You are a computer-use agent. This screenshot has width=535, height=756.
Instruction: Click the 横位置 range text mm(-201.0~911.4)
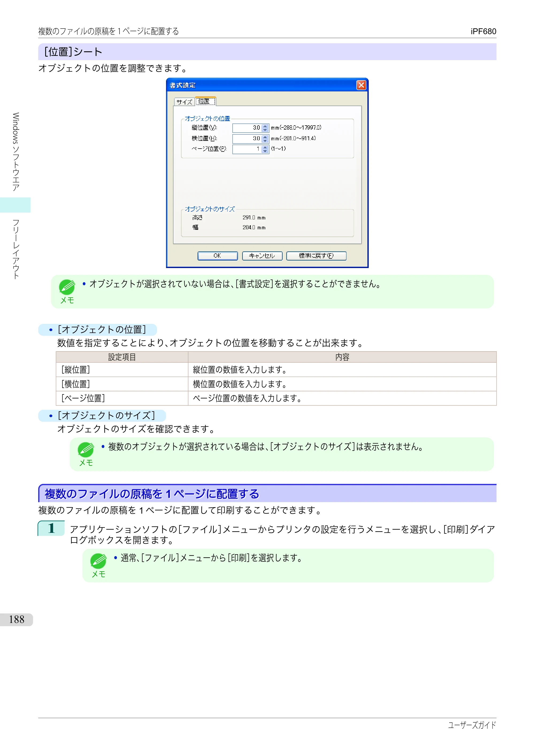293,139
